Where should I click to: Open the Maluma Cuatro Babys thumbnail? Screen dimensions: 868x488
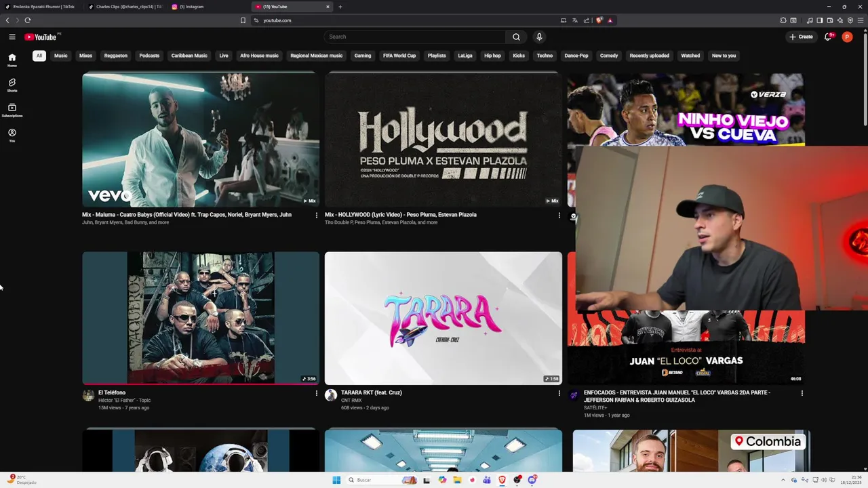point(201,140)
